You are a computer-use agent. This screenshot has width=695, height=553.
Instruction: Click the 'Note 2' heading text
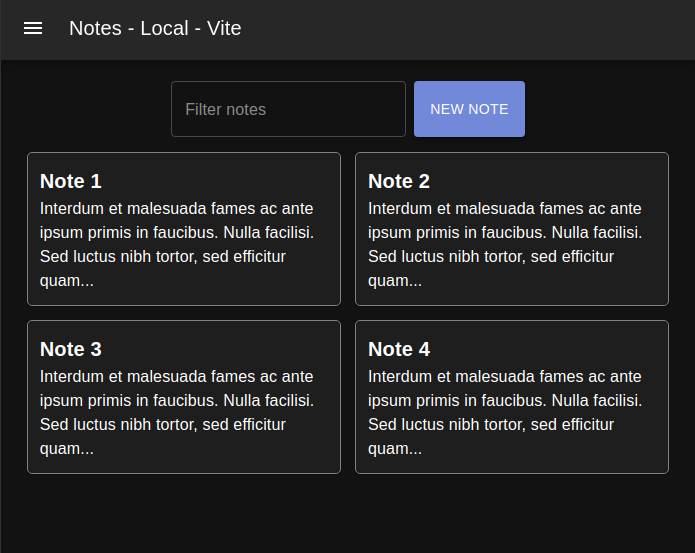pyautogui.click(x=399, y=181)
